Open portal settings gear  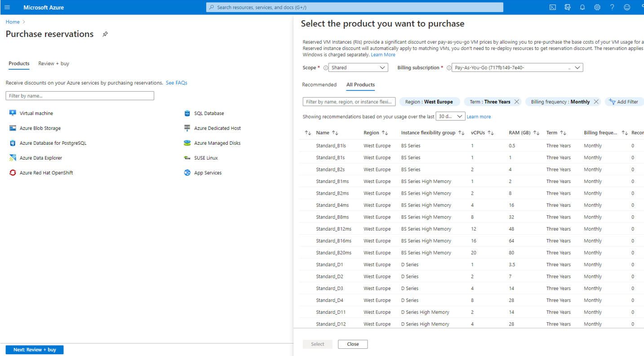click(597, 7)
